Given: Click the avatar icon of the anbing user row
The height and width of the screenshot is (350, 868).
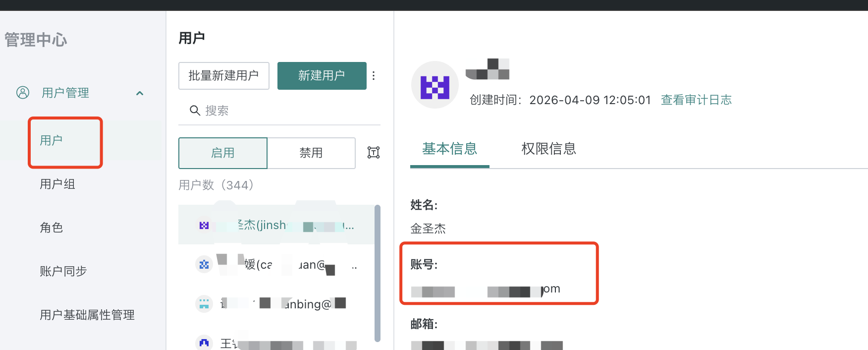Looking at the screenshot, I should point(204,304).
